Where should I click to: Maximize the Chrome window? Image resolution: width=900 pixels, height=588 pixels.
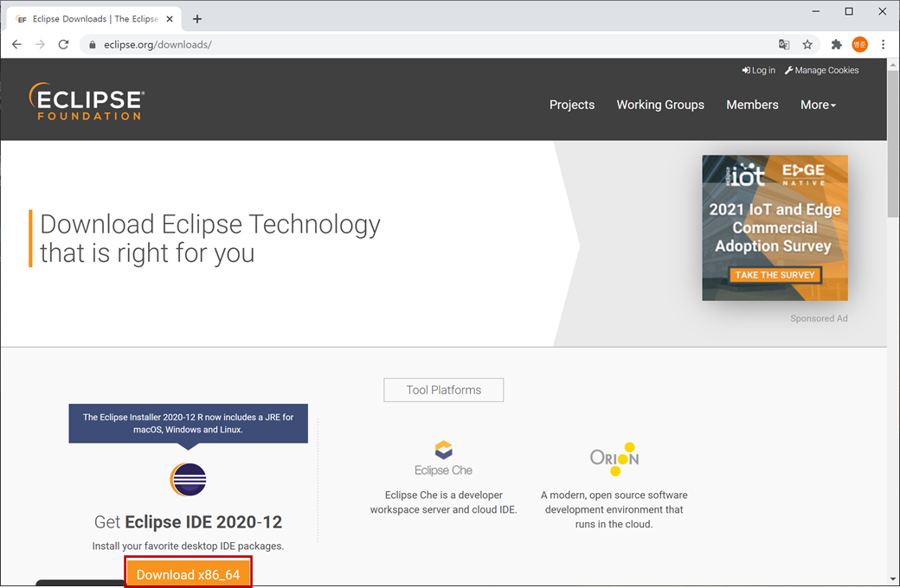point(849,11)
